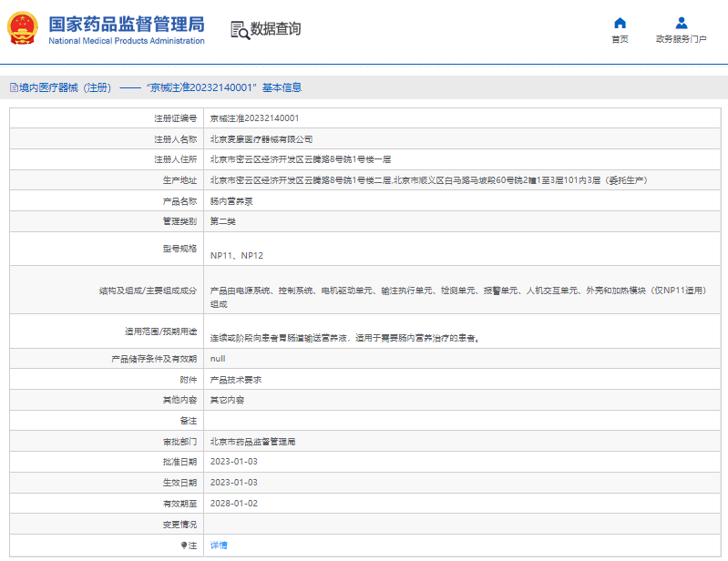Viewport: 728px width, 561px height.
Task: Click the 备注 label
Action: click(x=189, y=421)
